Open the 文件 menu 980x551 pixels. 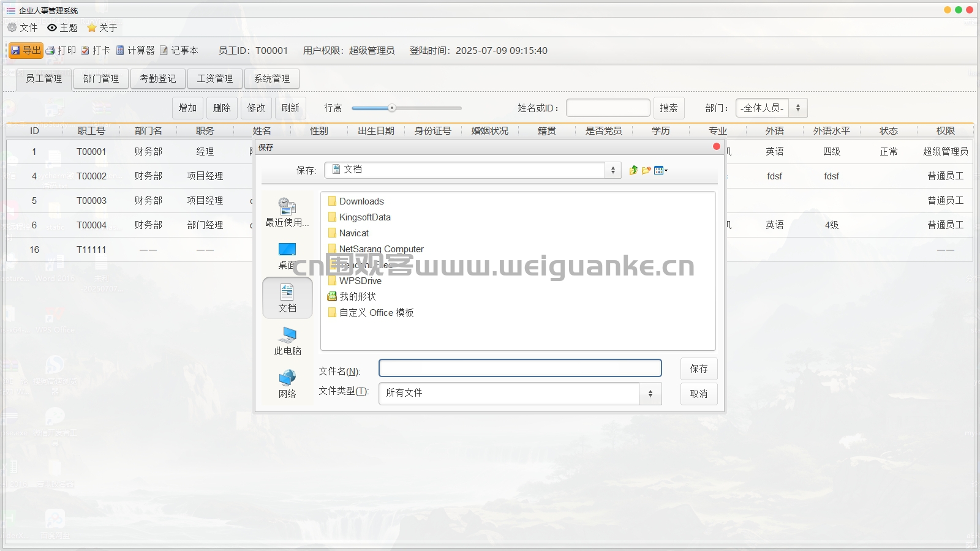tap(22, 28)
